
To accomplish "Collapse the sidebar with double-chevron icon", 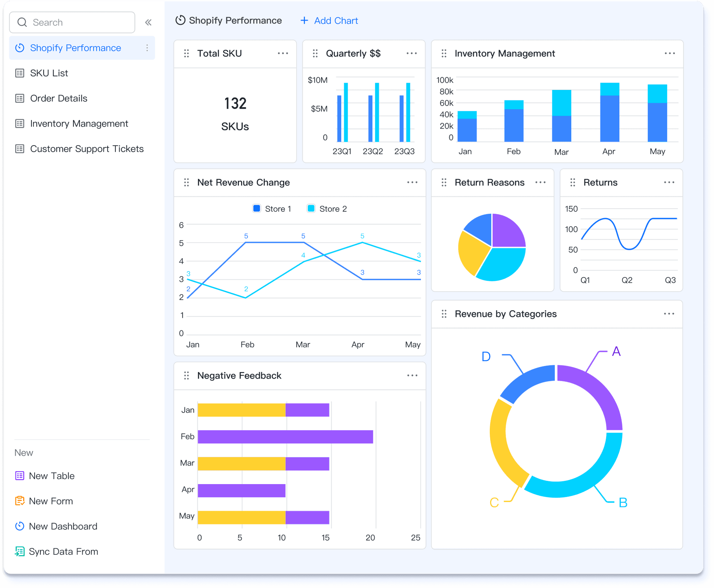I will coord(149,22).
